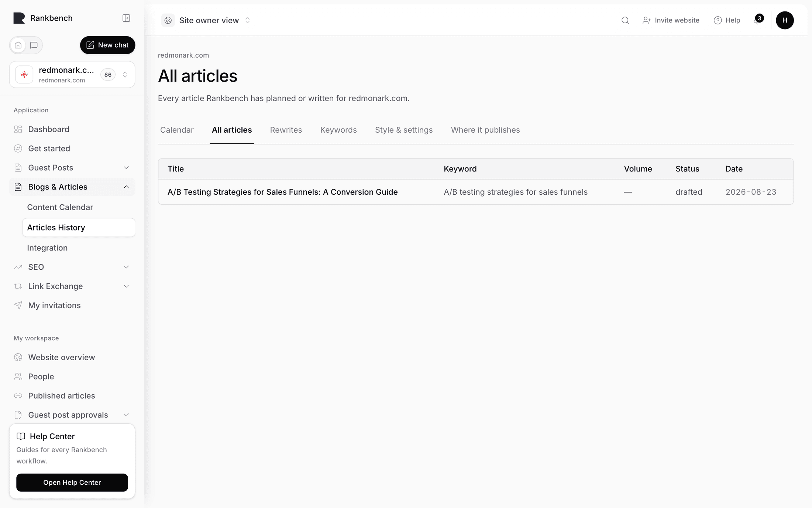The width and height of the screenshot is (812, 508).
Task: Open People in the sidebar
Action: [72, 376]
